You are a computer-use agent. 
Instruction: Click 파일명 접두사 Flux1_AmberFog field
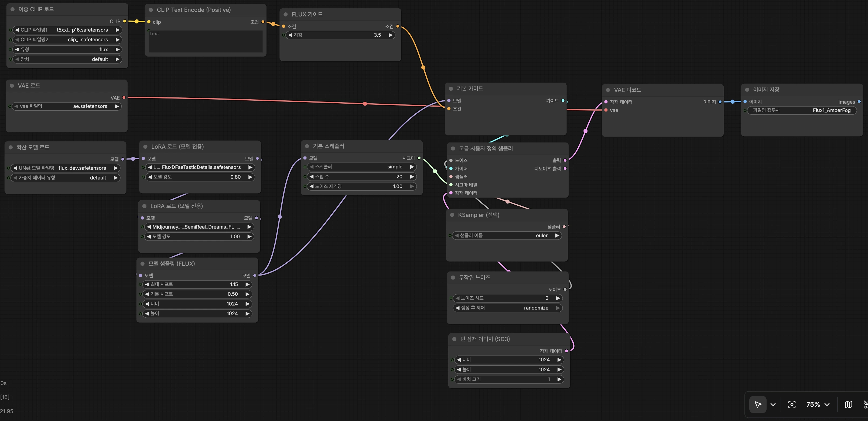pyautogui.click(x=802, y=110)
